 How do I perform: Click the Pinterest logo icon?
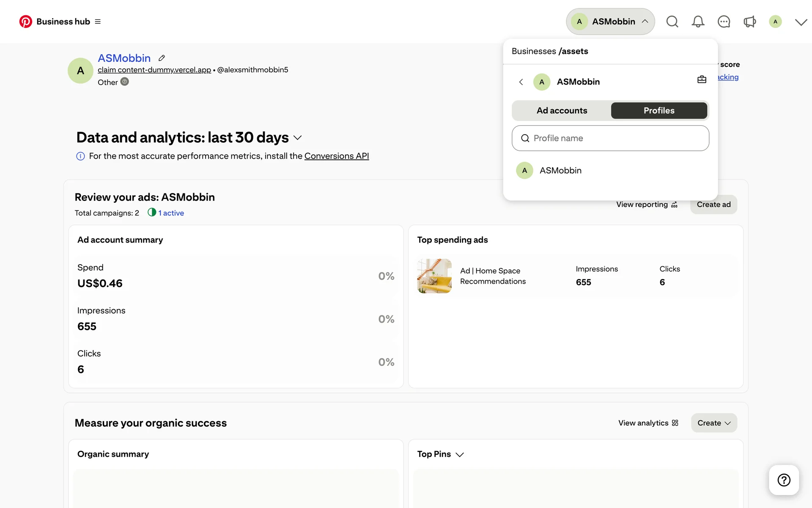26,22
